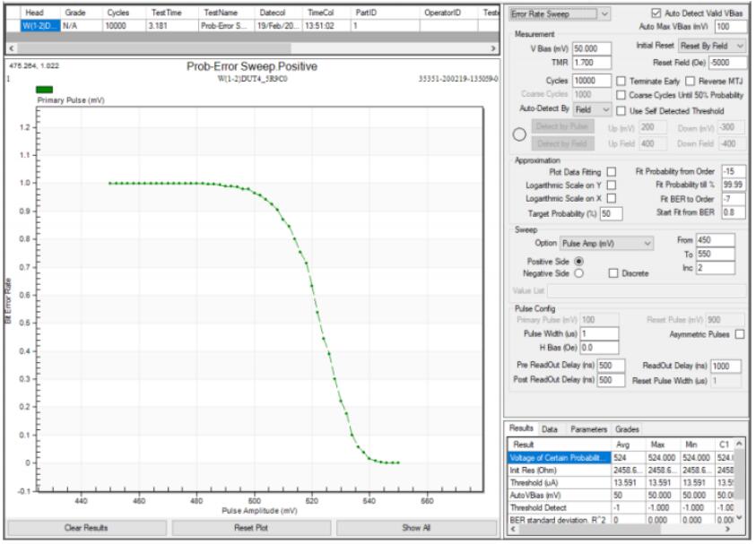756x544 pixels.
Task: Select the Negative Side radio button
Action: tap(578, 273)
